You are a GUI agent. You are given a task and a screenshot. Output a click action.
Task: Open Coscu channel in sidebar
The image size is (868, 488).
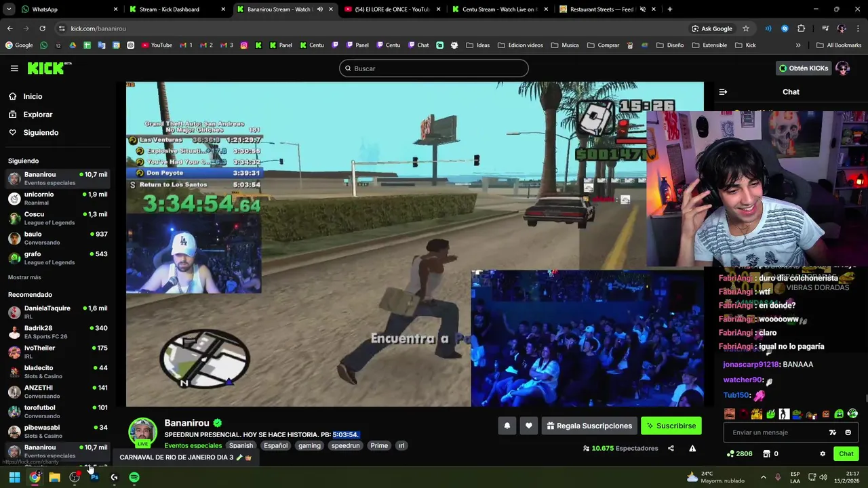(57, 218)
